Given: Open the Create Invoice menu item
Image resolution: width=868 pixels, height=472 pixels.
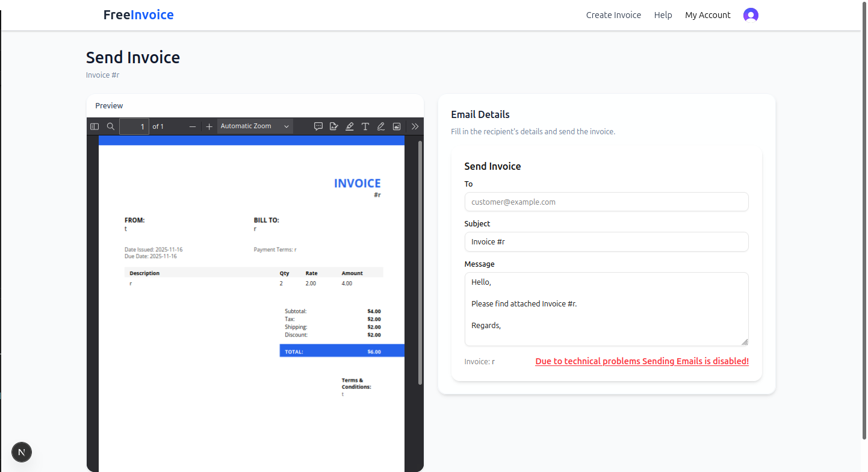Looking at the screenshot, I should coord(613,14).
